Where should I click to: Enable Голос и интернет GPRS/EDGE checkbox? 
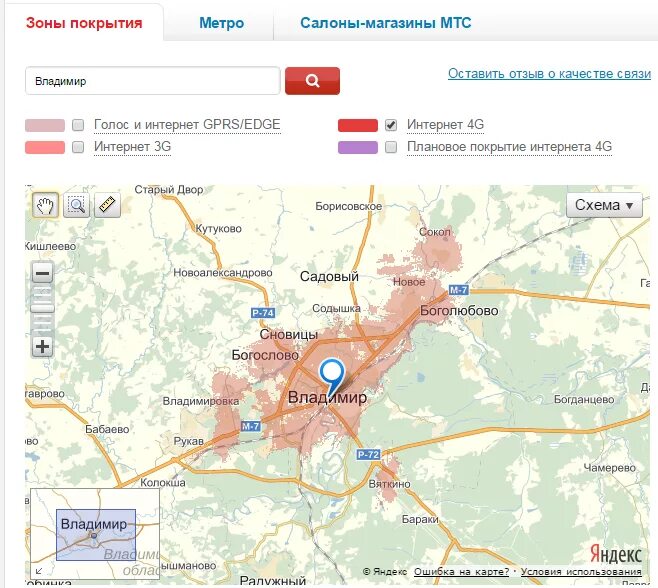(x=78, y=125)
